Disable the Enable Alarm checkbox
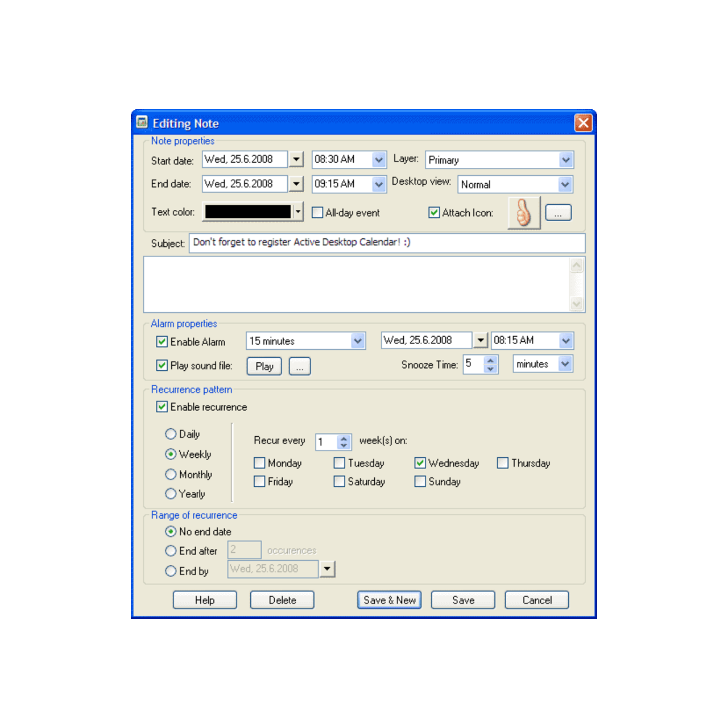 (162, 342)
